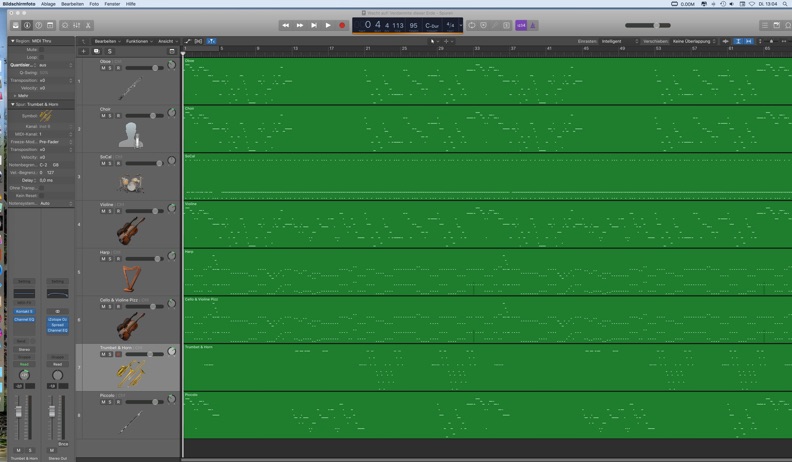The height and width of the screenshot is (462, 792).
Task: Start playback with Play button
Action: coord(328,25)
